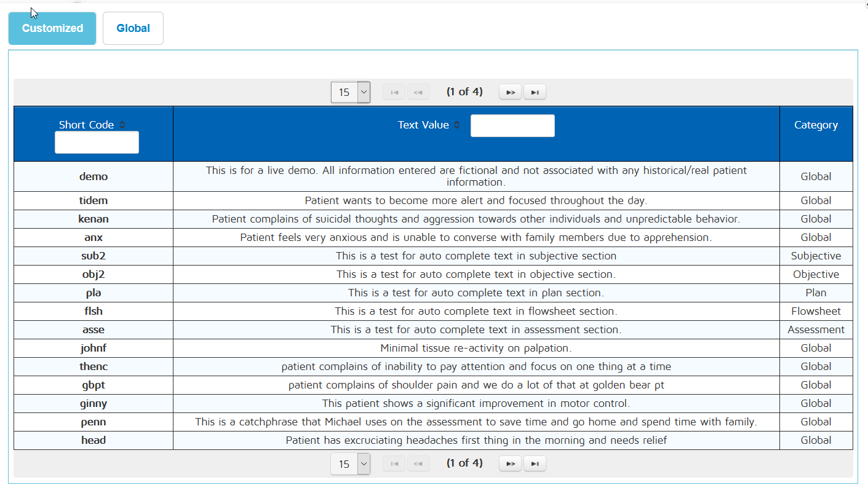Jump to last page in top paginator
The width and height of the screenshot is (868, 485).
click(x=535, y=92)
